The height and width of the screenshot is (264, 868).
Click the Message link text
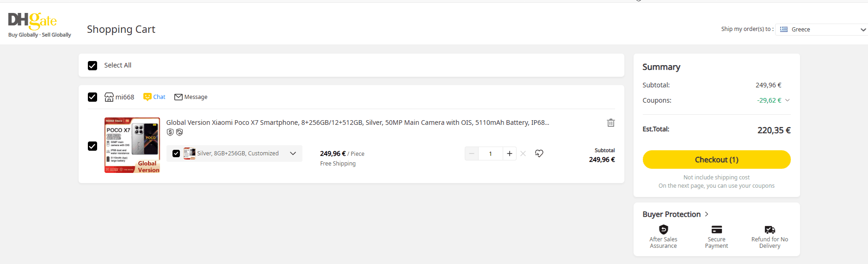click(196, 97)
